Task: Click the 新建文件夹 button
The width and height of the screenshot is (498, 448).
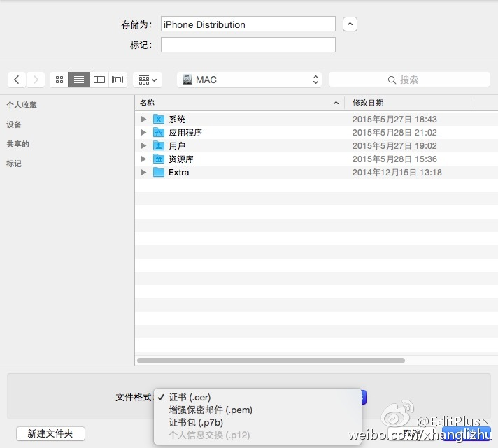Action: click(x=50, y=433)
